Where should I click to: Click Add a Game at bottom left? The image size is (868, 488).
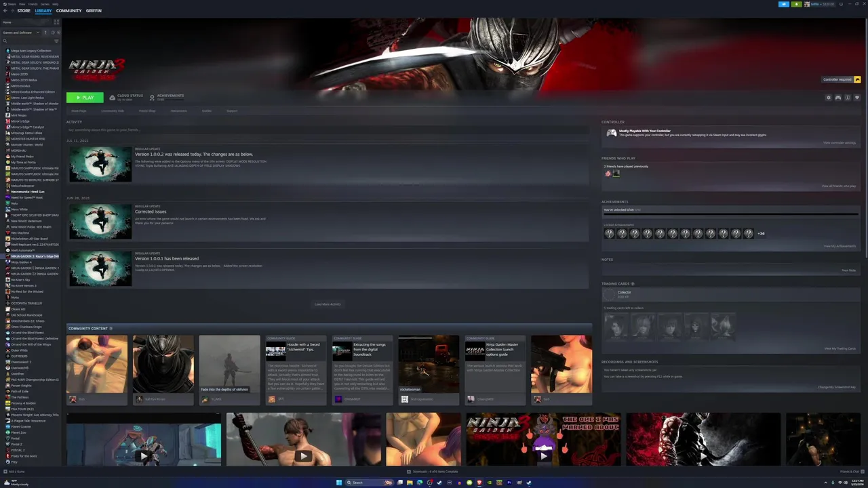[15, 471]
